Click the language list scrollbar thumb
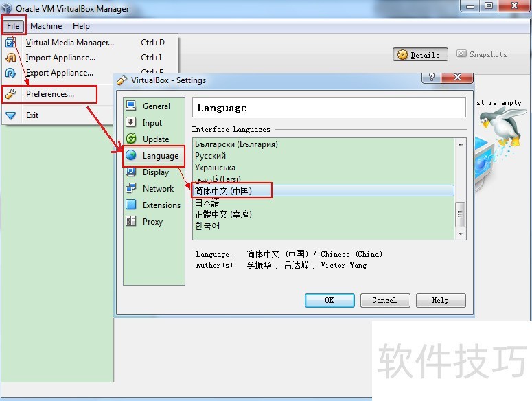532x401 pixels. [460, 214]
